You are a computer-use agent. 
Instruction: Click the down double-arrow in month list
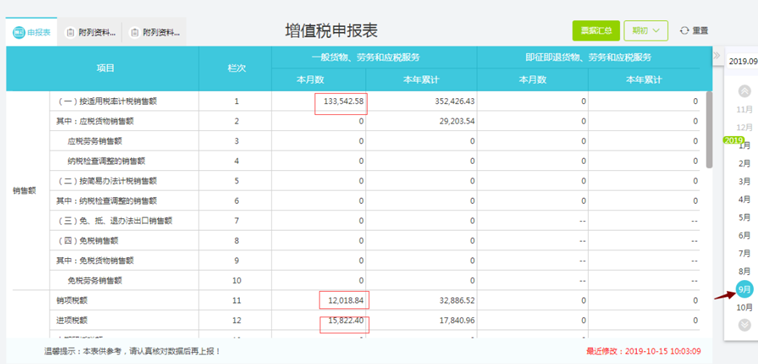(744, 325)
